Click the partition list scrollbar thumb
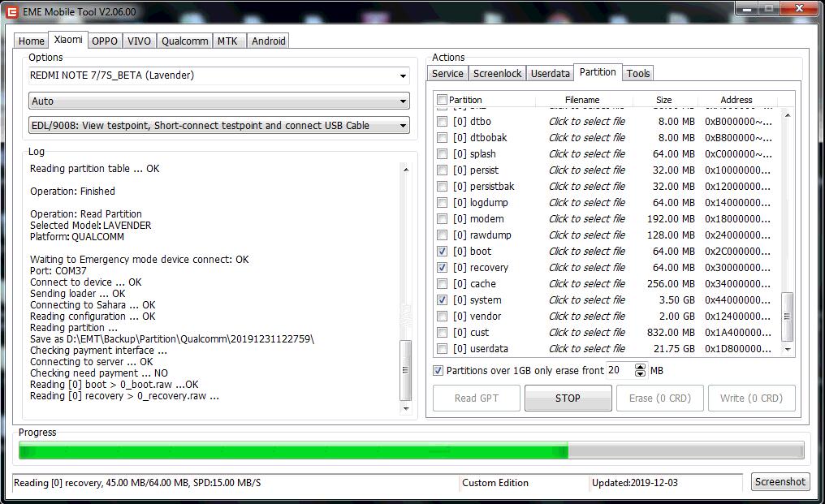This screenshot has width=825, height=504. click(x=788, y=317)
